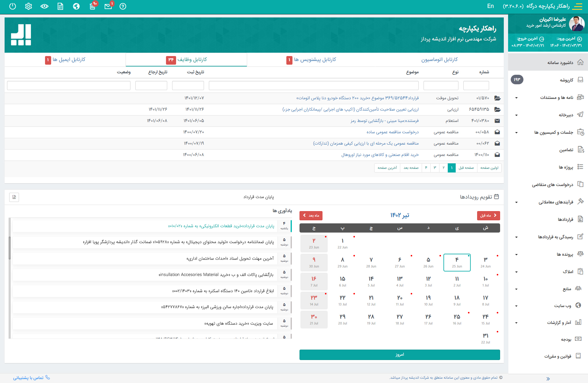
Task: Switch language to En
Action: pos(490,6)
